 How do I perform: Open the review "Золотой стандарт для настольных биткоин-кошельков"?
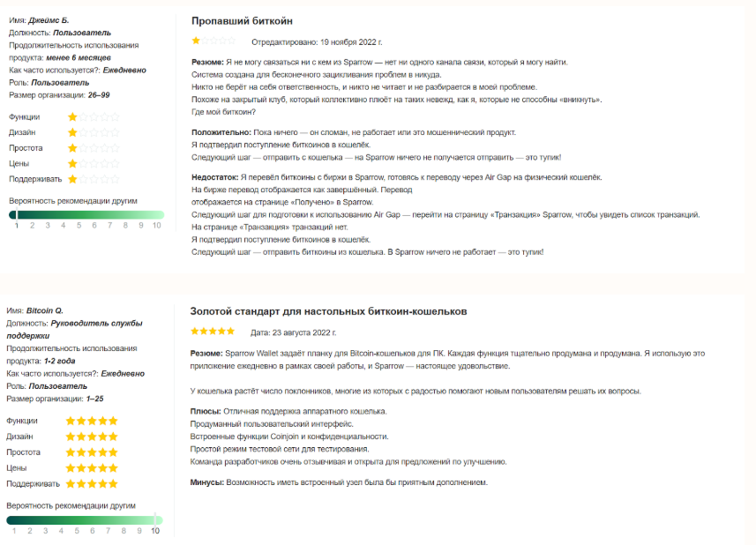tap(328, 311)
